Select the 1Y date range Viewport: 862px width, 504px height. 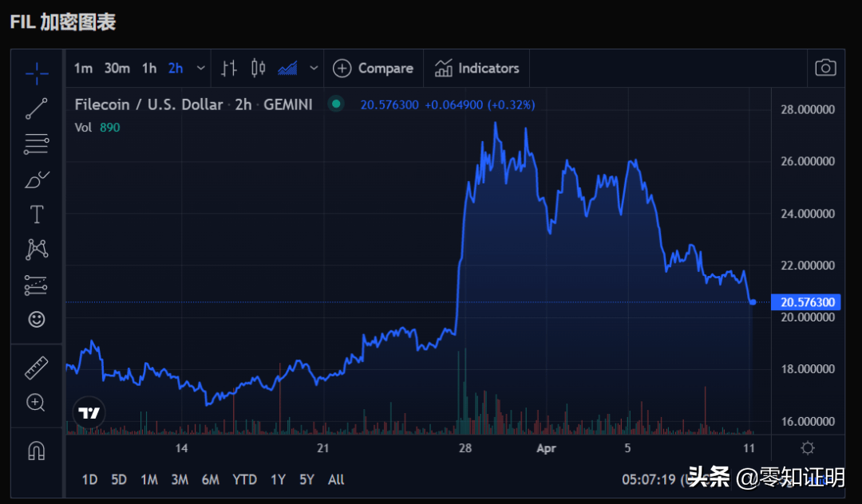[x=279, y=480]
